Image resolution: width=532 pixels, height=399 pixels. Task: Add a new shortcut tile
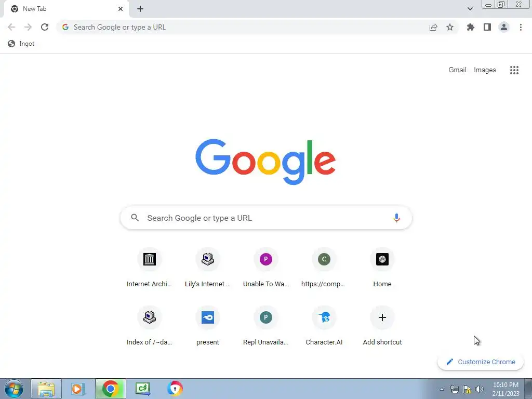pos(382,326)
